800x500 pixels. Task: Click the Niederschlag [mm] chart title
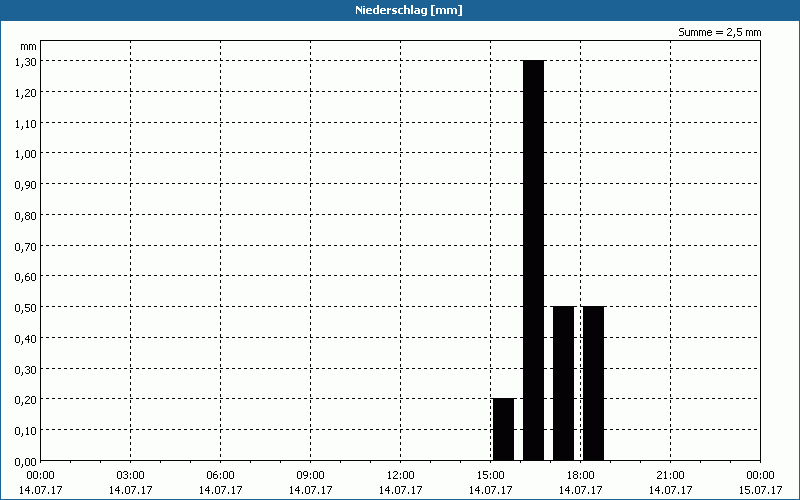click(409, 10)
